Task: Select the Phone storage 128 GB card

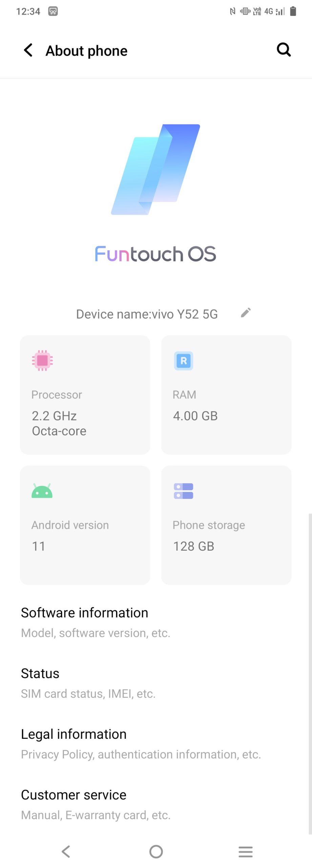Action: tap(226, 525)
